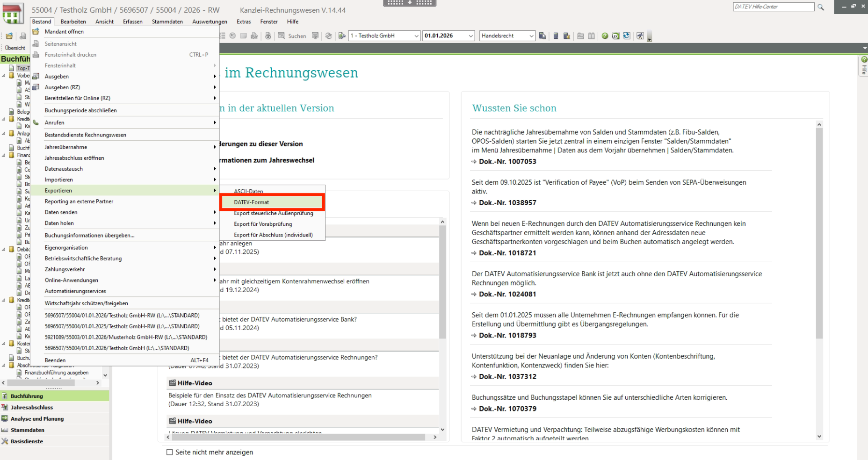Click Mandant öffnen in the Bestand menu
This screenshot has height=460, width=868.
(125, 31)
